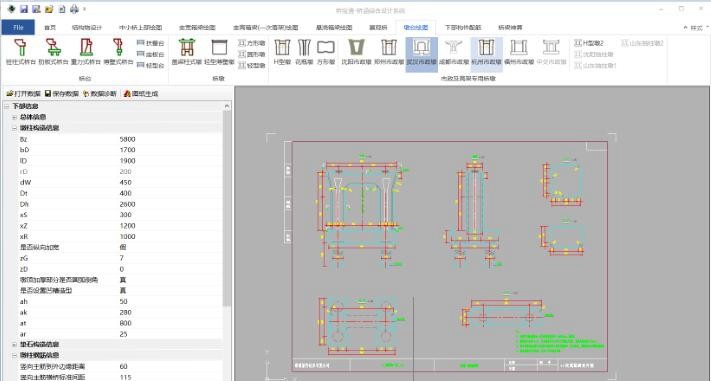
Task: Select the 薄壁式桥台 abutment icon
Action: tap(118, 52)
